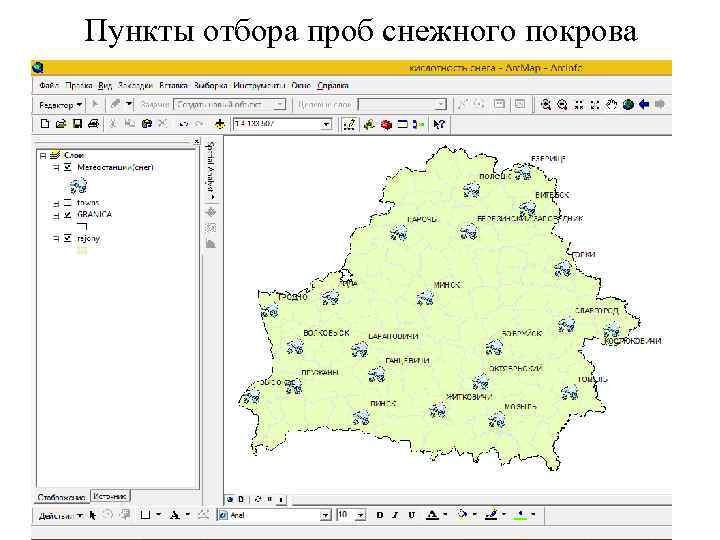Click the Print icon in toolbar
Viewport: 720px width, 540px height.
[x=92, y=124]
